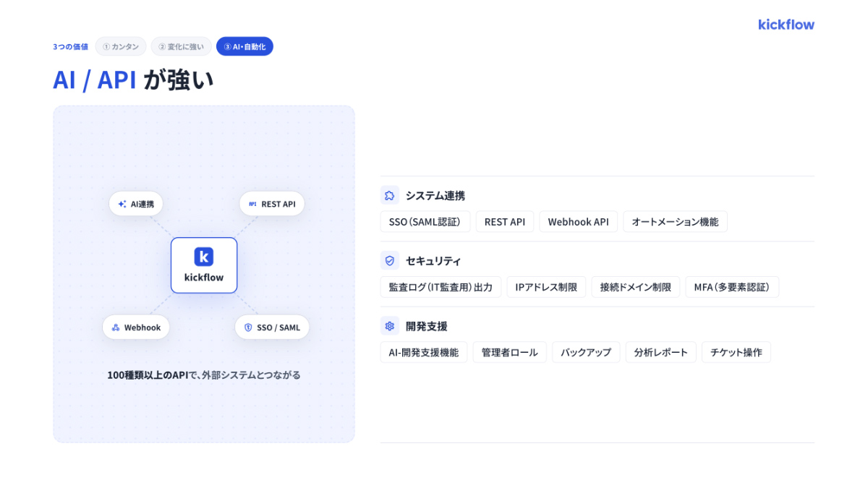Click the 3つの価値 label
This screenshot has height=488, width=868.
pyautogui.click(x=70, y=46)
